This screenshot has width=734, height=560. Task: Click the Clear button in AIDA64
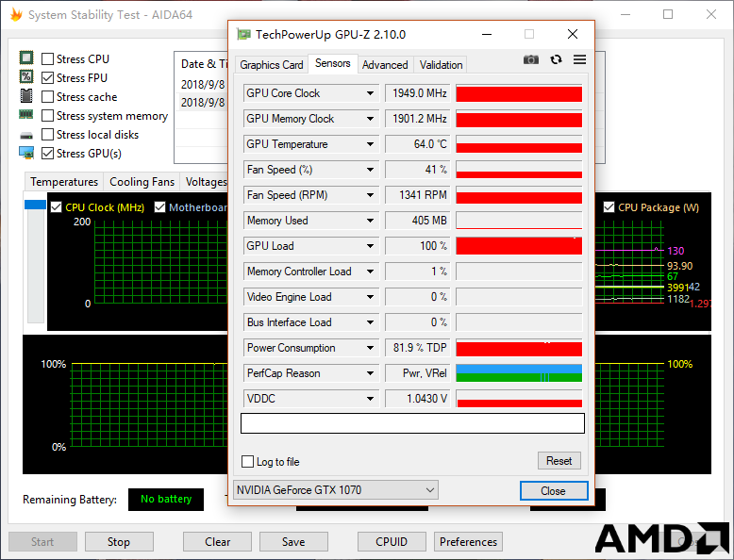pyautogui.click(x=217, y=542)
